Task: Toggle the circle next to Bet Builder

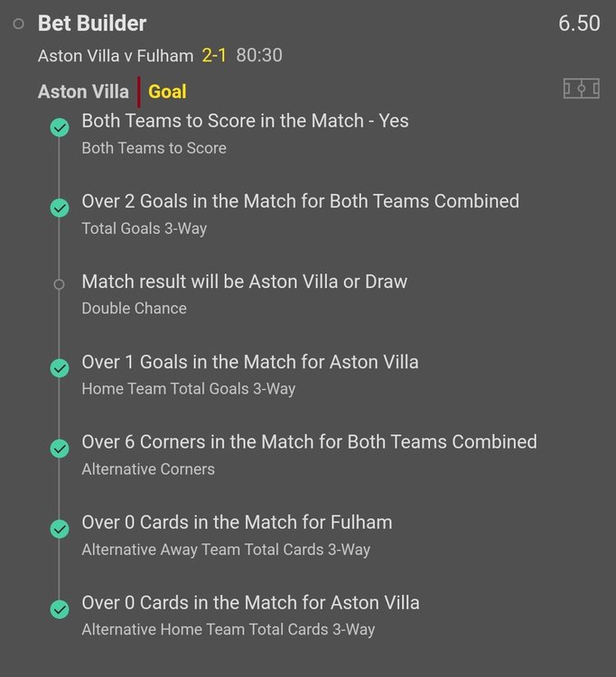Action: click(19, 24)
